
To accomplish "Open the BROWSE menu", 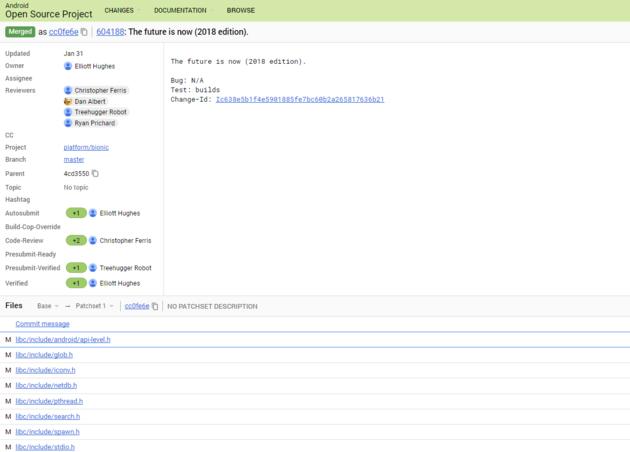I will (x=240, y=11).
